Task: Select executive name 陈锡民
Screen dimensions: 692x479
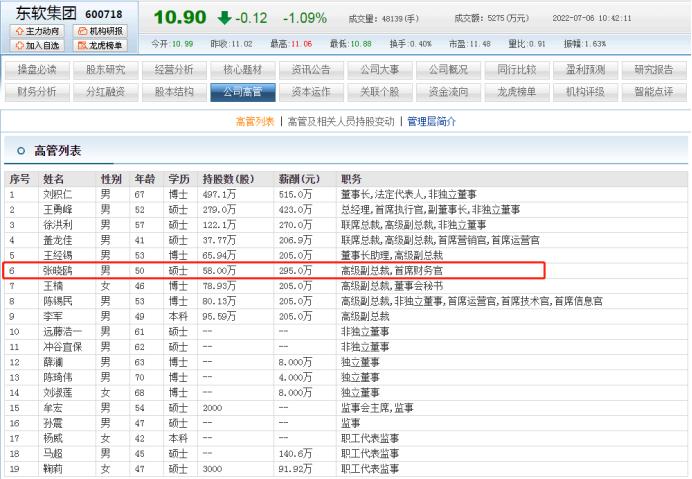Action: pos(58,301)
